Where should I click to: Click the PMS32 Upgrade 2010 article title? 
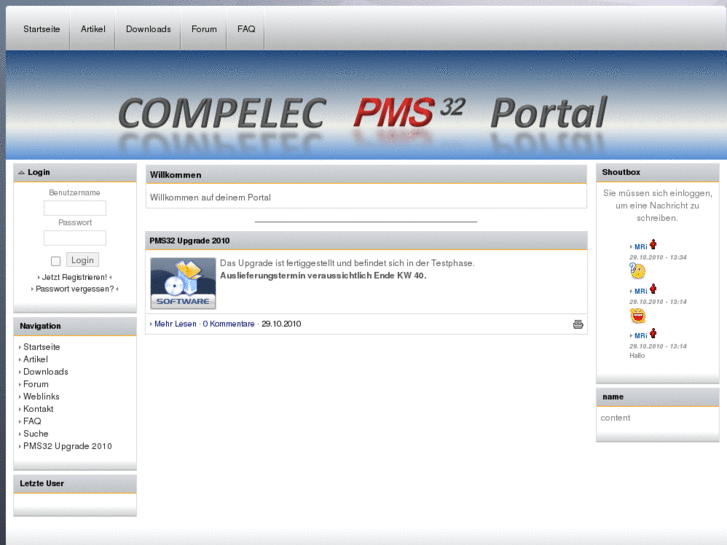coord(190,241)
